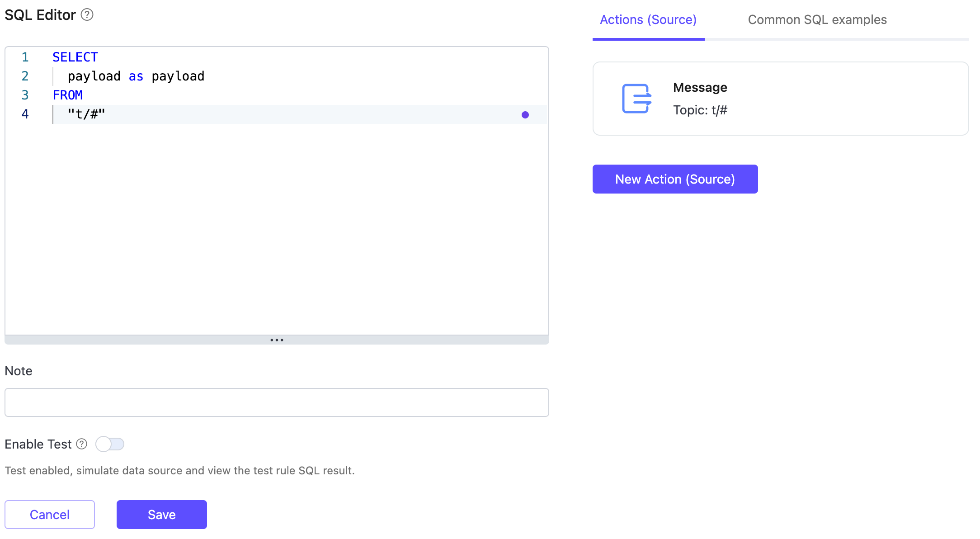Click the 'SQL Editor' heading label

click(40, 15)
